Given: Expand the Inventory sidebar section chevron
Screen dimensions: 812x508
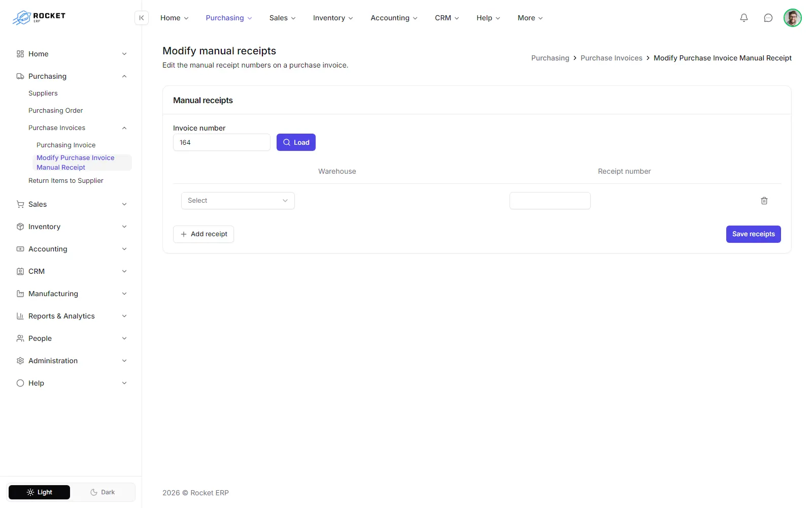Looking at the screenshot, I should [124, 227].
